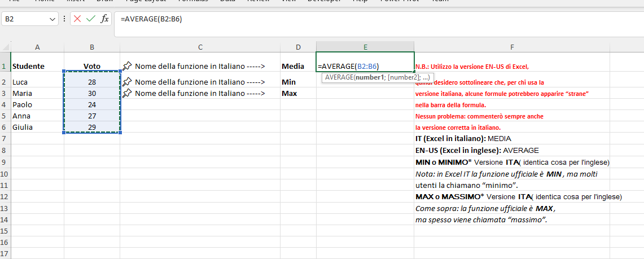Click AVERAGE function name in the tooltip
Viewport: 644px width, 259px height.
click(338, 77)
